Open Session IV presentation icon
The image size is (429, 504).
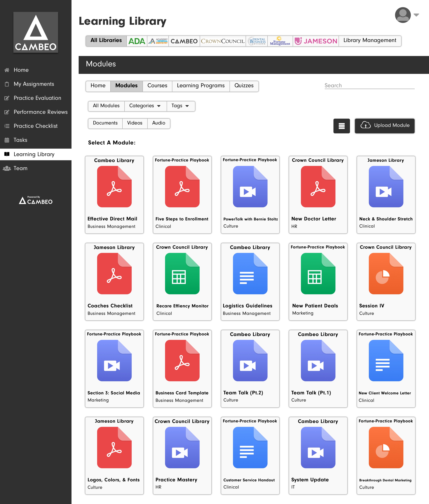pos(386,273)
